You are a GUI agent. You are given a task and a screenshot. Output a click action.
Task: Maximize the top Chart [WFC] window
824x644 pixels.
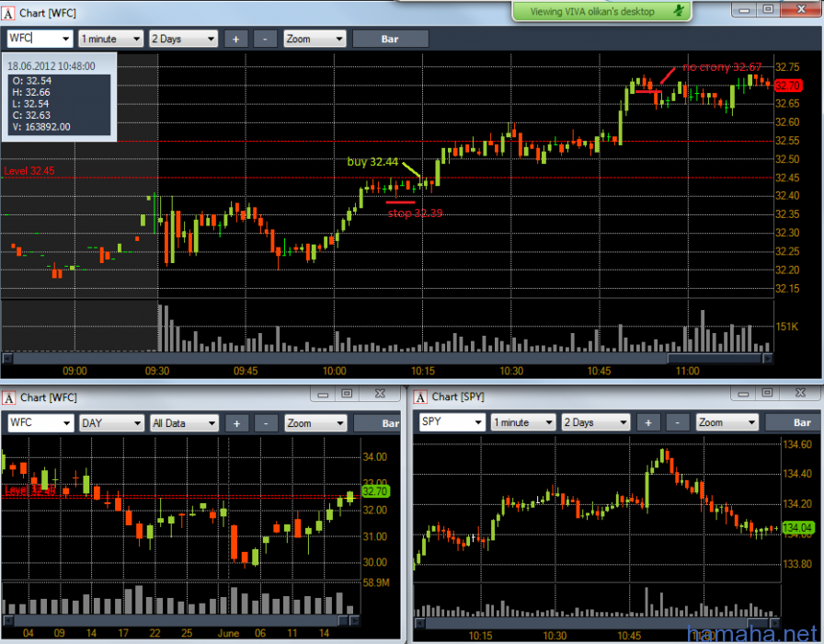point(768,9)
